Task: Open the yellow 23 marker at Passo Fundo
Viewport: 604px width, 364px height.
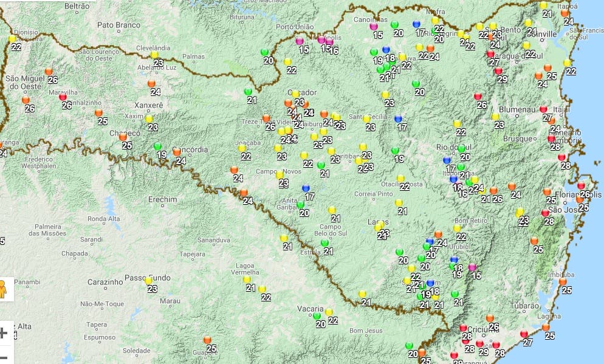Action: point(148,281)
